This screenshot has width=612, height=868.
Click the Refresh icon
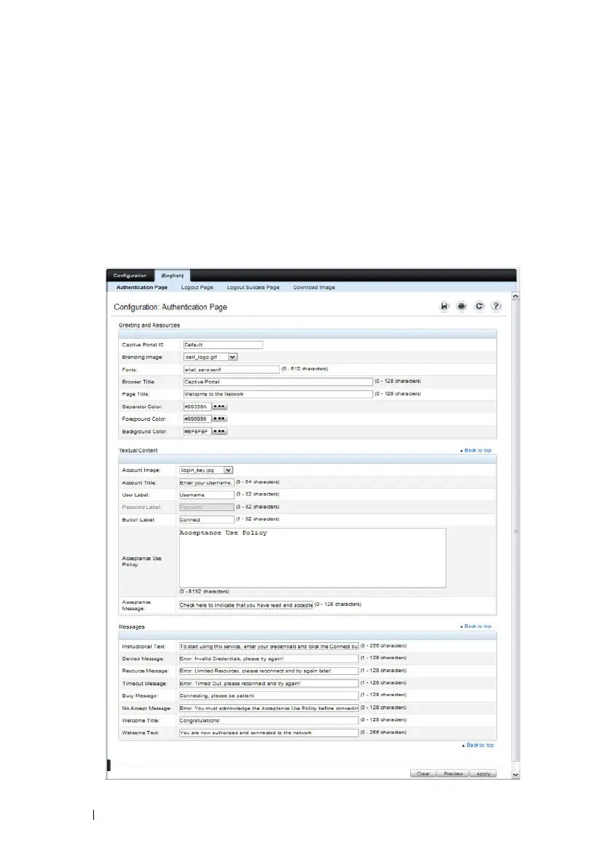tap(479, 307)
